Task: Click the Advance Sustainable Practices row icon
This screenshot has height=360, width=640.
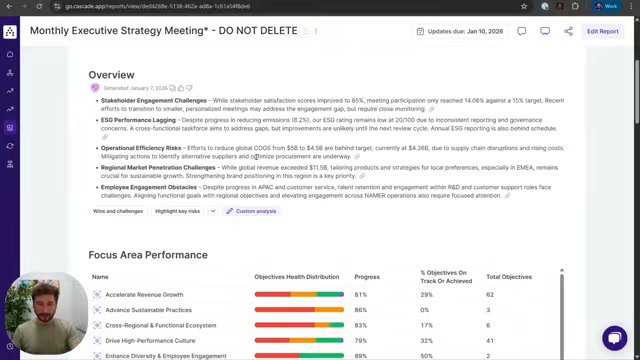Action: coord(97,310)
